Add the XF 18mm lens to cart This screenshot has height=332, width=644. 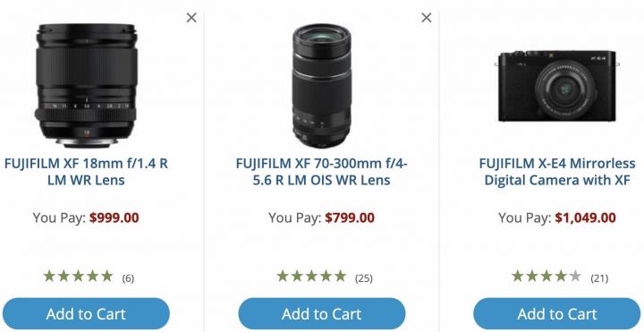(x=86, y=314)
